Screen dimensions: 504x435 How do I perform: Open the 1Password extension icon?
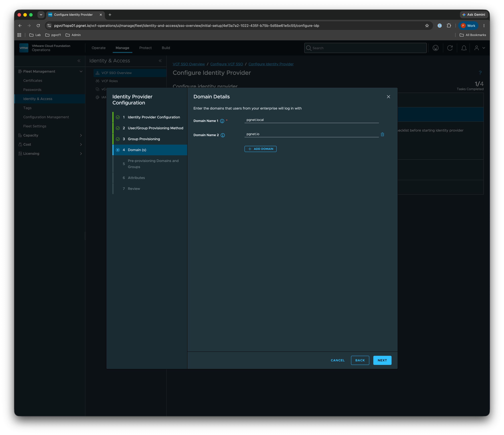click(440, 26)
